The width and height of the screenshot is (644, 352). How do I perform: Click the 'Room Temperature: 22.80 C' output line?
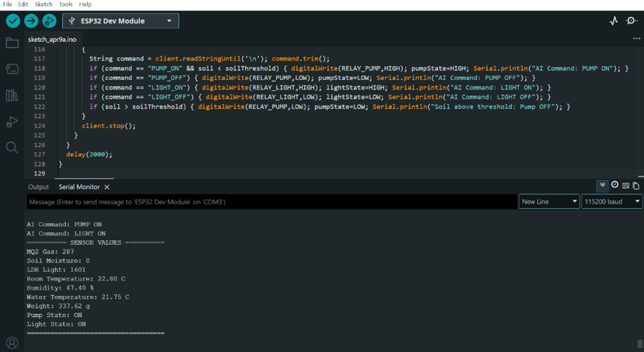(x=76, y=278)
